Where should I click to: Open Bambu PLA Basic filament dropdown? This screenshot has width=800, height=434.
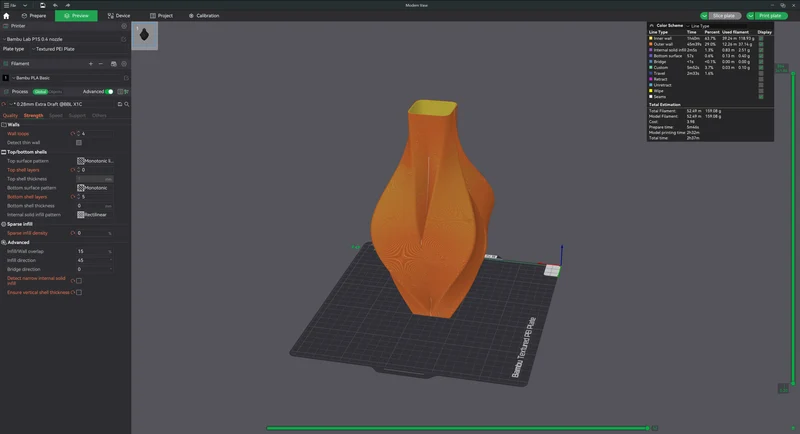pyautogui.click(x=66, y=78)
